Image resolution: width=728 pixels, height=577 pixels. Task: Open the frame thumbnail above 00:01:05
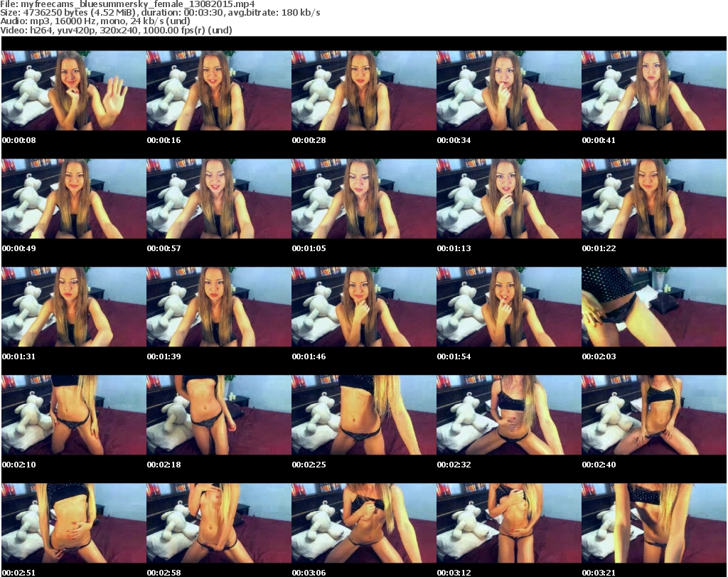[363, 198]
